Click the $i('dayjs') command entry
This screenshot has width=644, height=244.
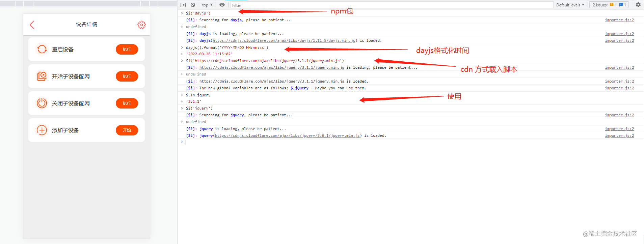198,13
